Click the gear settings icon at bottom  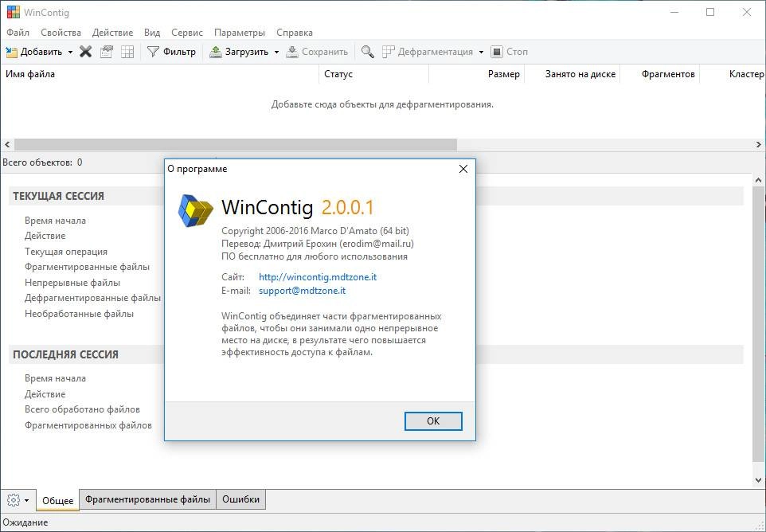click(x=14, y=500)
